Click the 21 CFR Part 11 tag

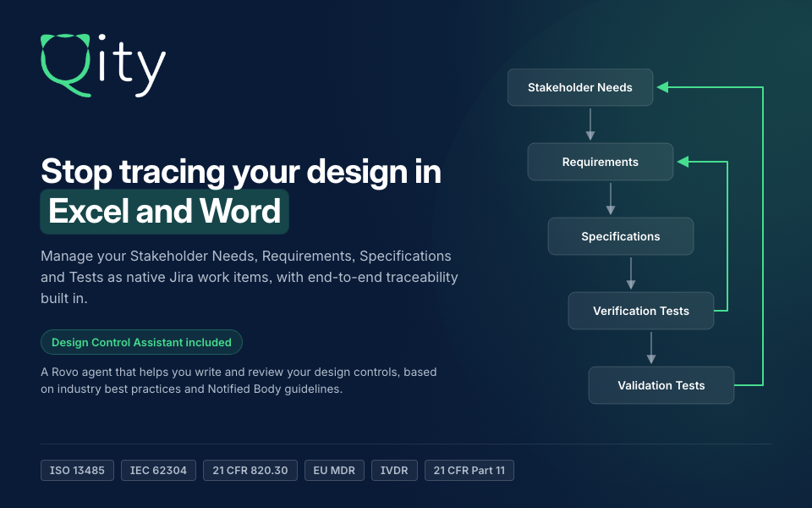(469, 470)
